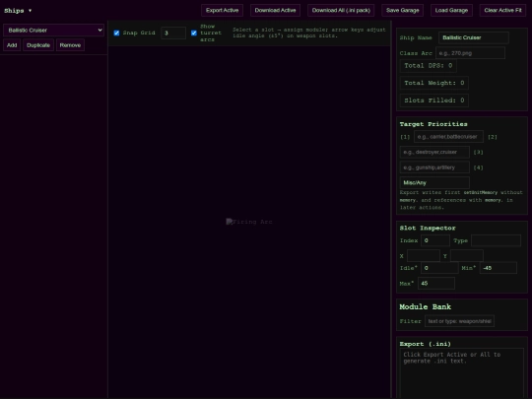The height and width of the screenshot is (399, 532).
Task: Click the slot Type field
Action: click(496, 240)
